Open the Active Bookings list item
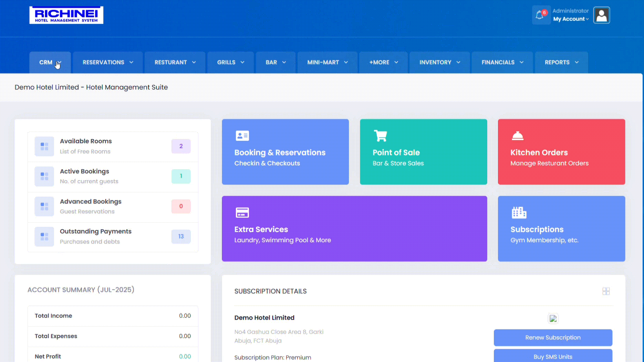This screenshot has height=362, width=644. 84,176
